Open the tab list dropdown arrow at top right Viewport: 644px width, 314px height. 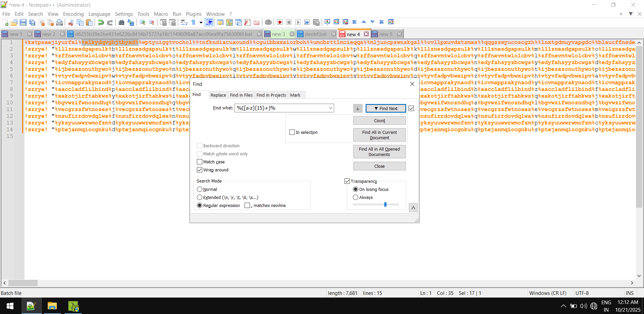coord(631,14)
